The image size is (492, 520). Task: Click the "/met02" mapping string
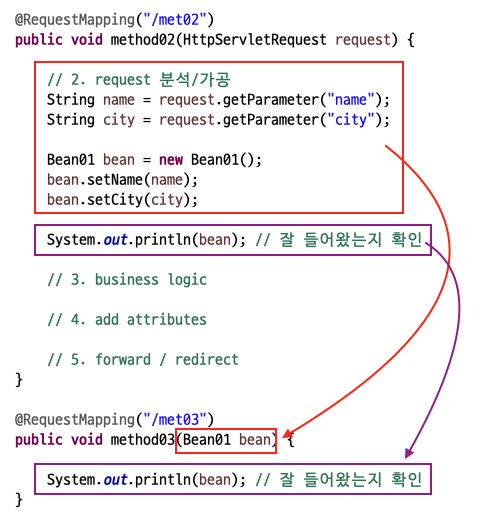tap(175, 19)
